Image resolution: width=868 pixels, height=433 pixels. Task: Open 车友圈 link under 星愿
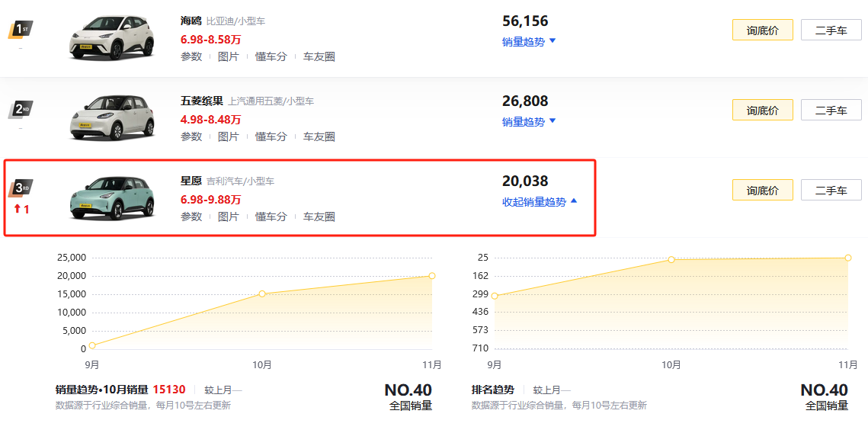[x=319, y=216]
